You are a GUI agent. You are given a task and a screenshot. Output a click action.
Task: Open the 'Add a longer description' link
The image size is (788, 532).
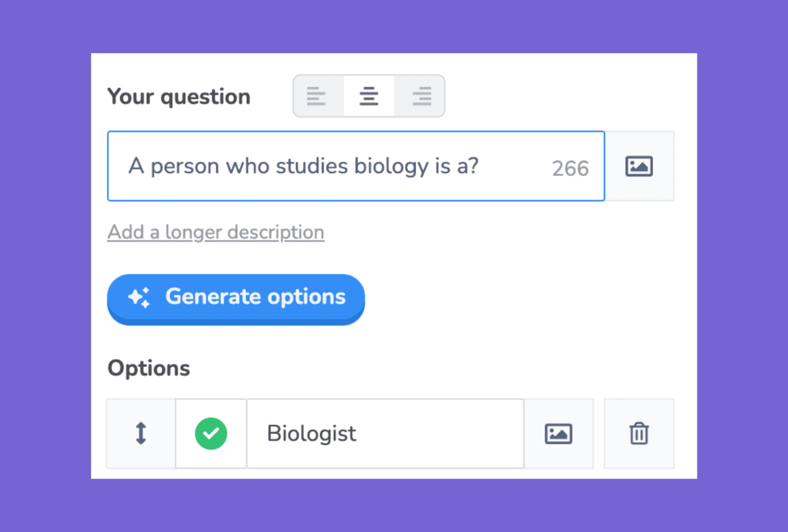pos(215,232)
